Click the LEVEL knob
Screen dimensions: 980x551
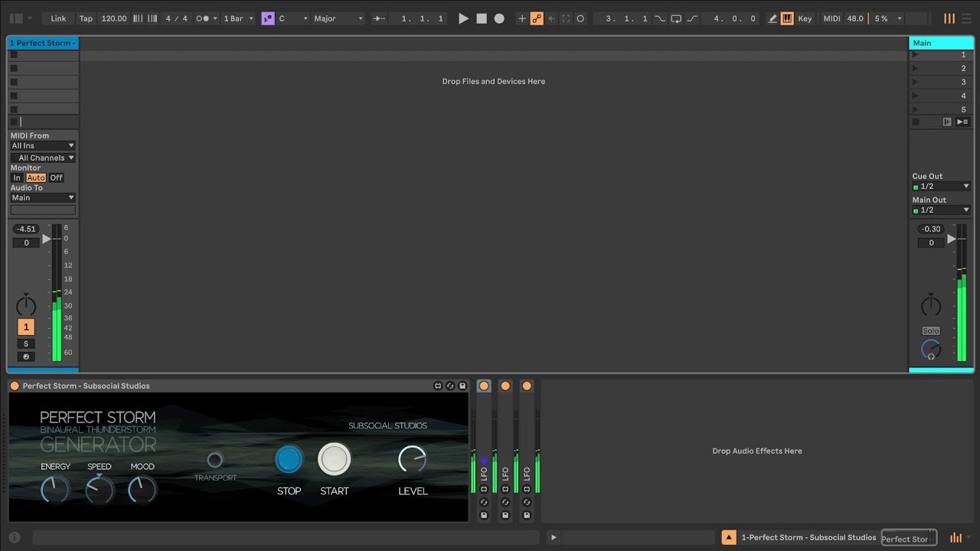coord(413,460)
